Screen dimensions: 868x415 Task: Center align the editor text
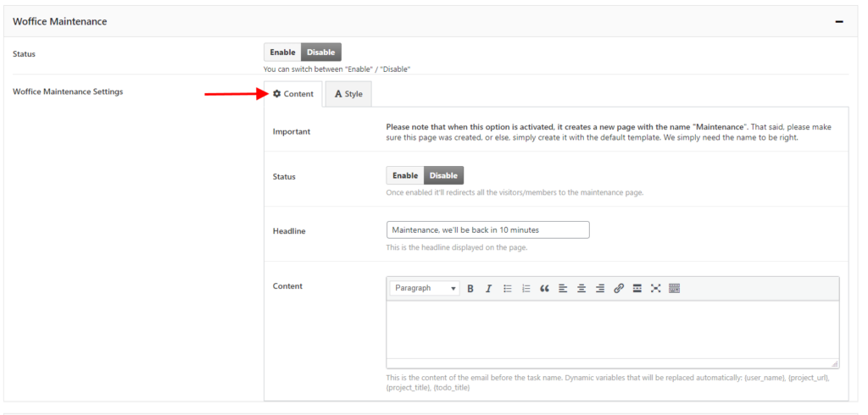(x=581, y=289)
